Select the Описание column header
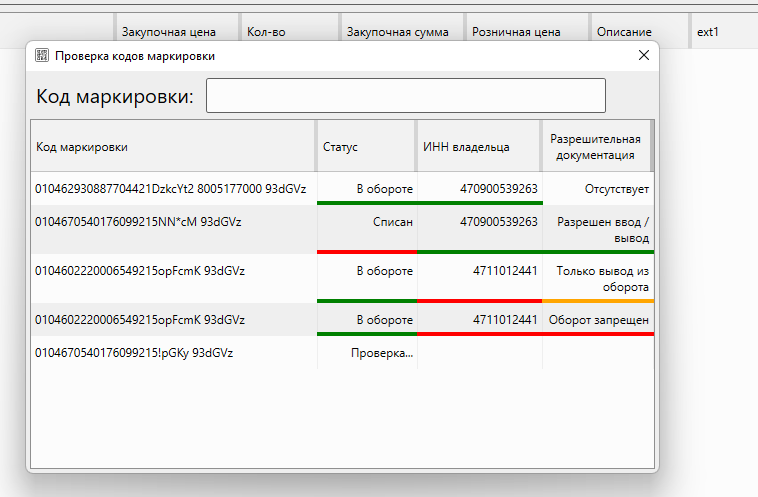Screen dimensions: 758x497 coord(637,32)
